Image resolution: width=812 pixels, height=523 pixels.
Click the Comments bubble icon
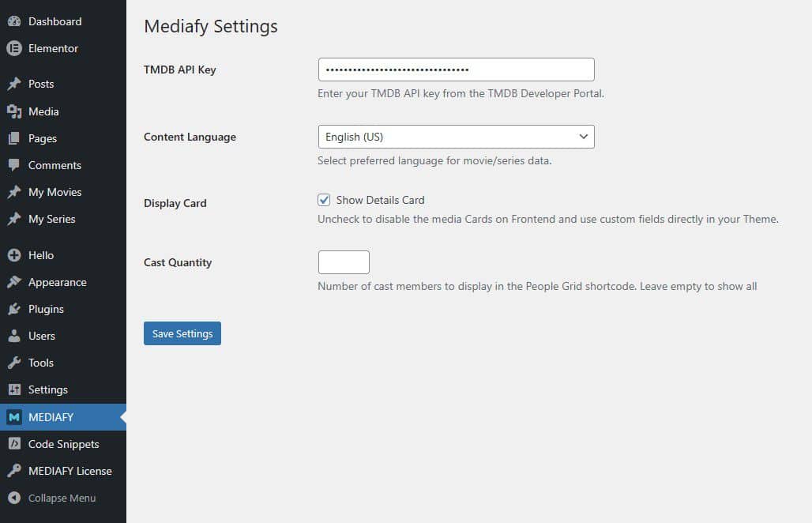pos(14,165)
